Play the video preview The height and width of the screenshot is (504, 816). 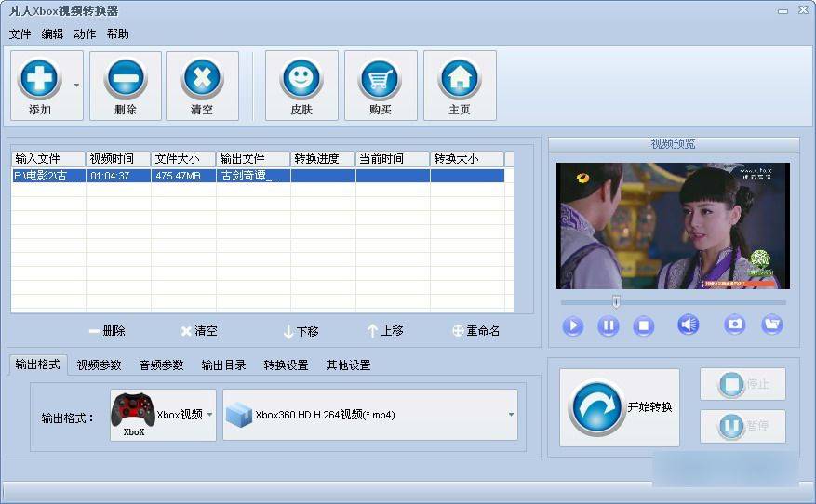click(x=572, y=326)
